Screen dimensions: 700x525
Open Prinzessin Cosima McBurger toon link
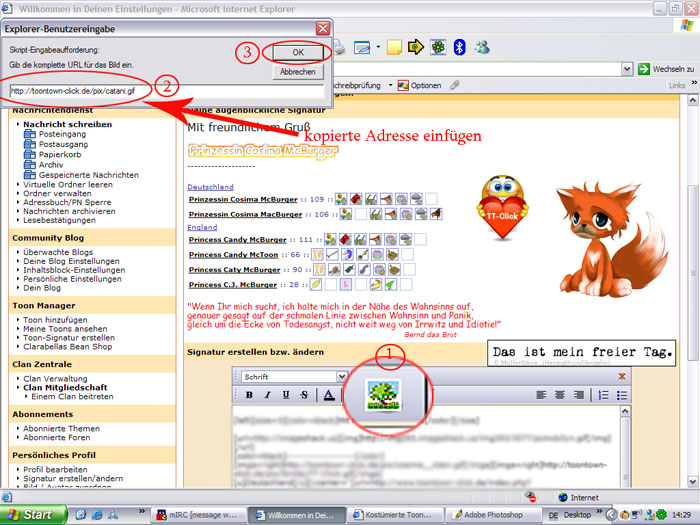(x=243, y=199)
